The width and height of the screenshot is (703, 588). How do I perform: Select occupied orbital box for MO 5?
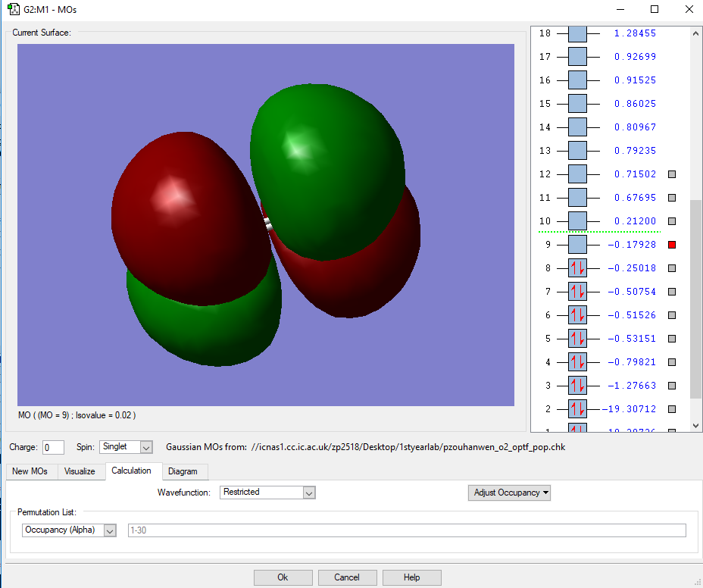[577, 339]
